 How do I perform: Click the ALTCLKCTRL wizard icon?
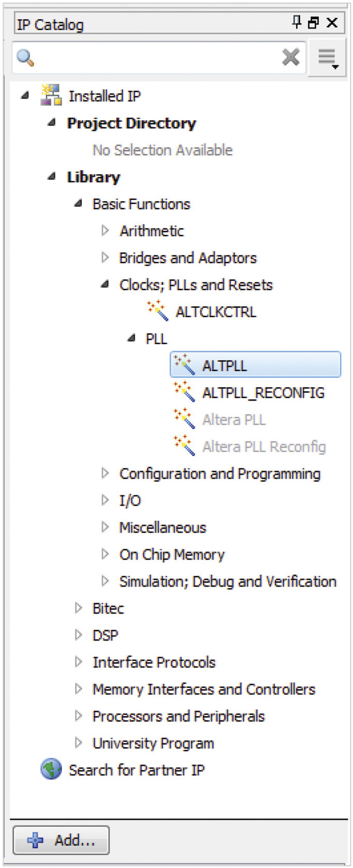157,310
